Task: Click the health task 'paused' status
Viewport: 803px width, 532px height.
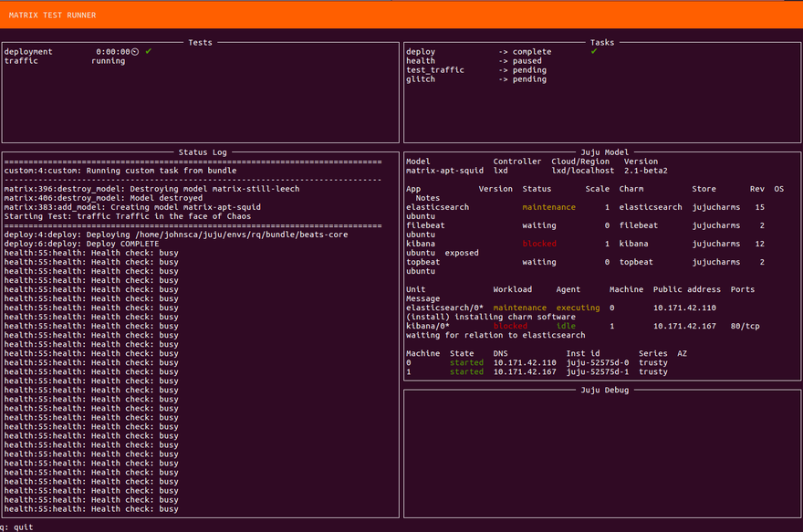Action: point(527,61)
